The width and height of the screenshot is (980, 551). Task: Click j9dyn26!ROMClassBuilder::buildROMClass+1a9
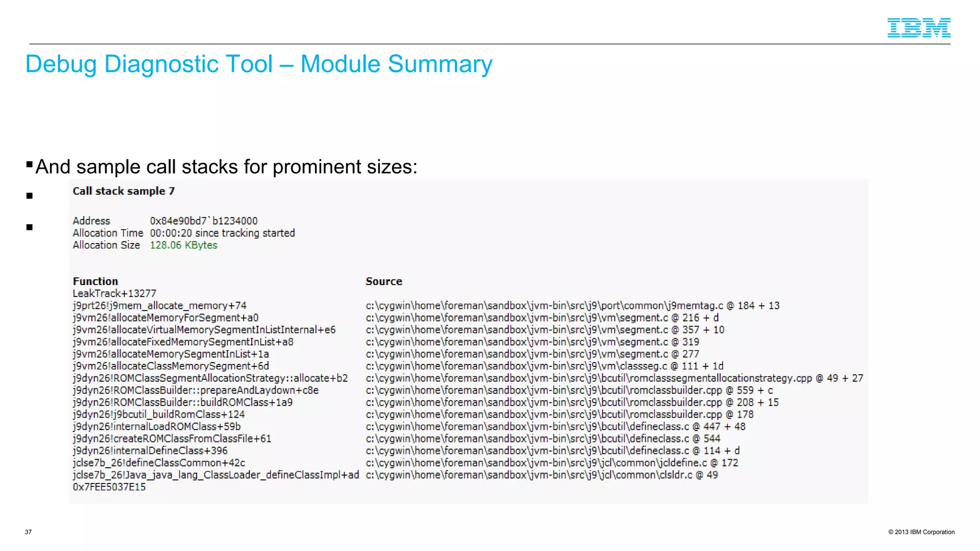(183, 402)
